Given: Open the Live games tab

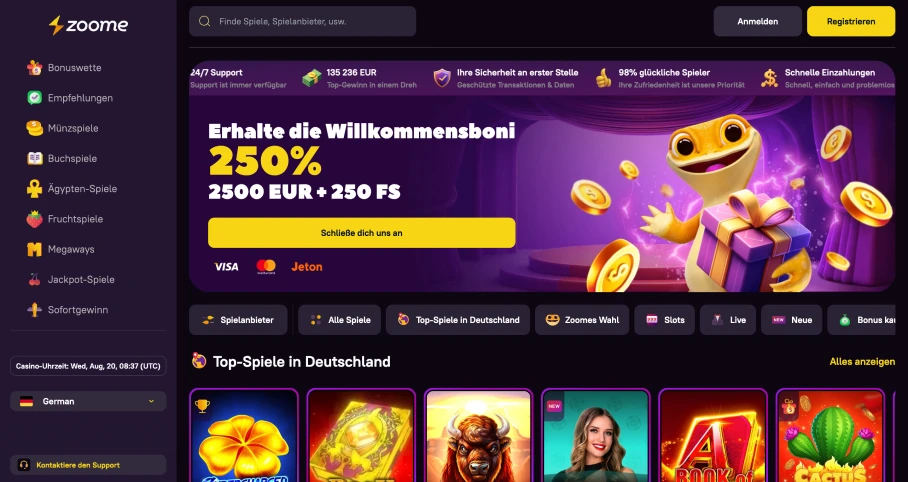Looking at the screenshot, I should (x=728, y=320).
